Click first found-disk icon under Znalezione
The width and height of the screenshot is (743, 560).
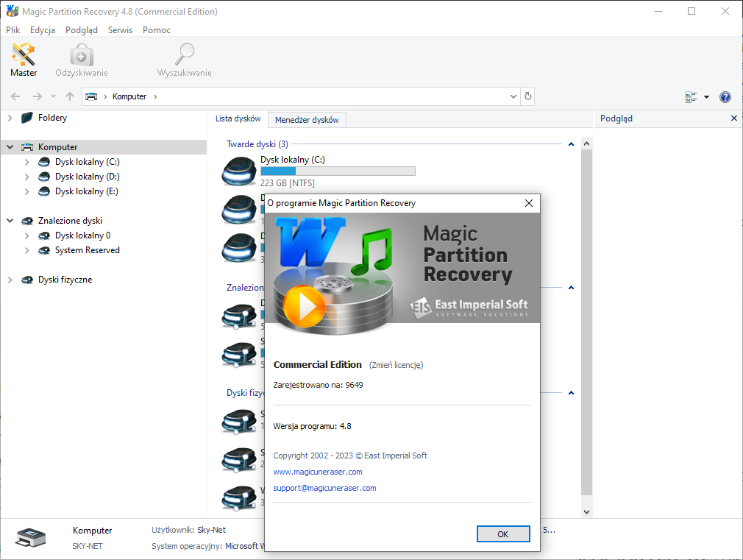click(239, 316)
